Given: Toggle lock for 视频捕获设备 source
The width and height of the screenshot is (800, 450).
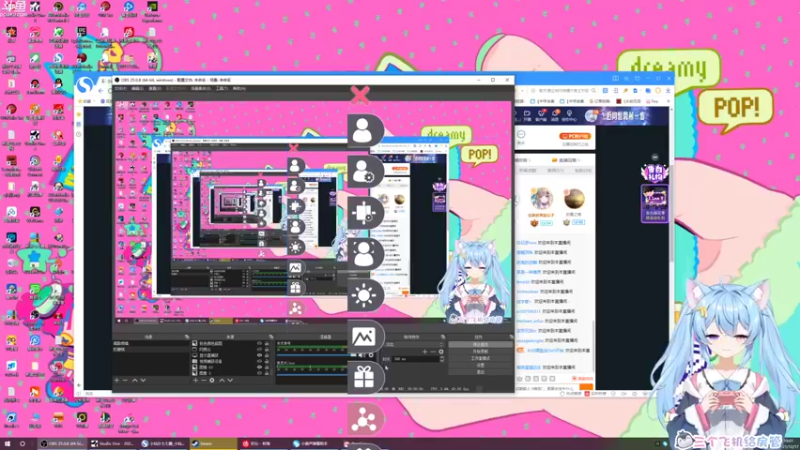Looking at the screenshot, I should click(x=267, y=361).
